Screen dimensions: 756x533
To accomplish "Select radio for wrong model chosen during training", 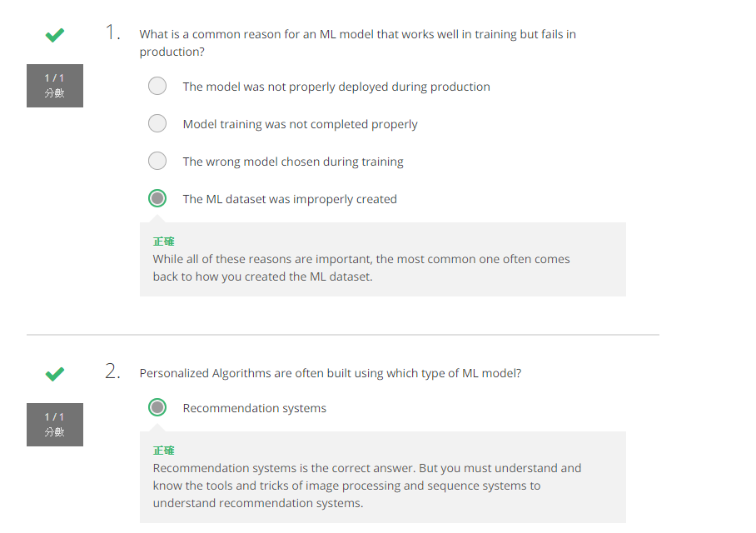I will pos(157,161).
